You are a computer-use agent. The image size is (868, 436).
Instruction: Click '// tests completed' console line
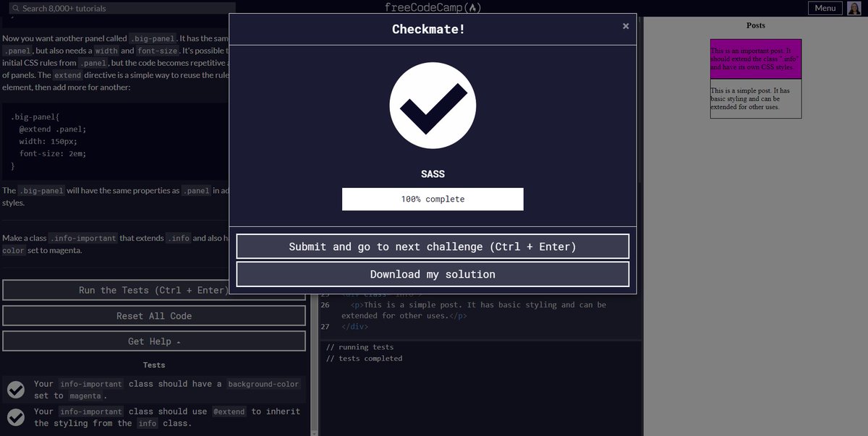[364, 359]
